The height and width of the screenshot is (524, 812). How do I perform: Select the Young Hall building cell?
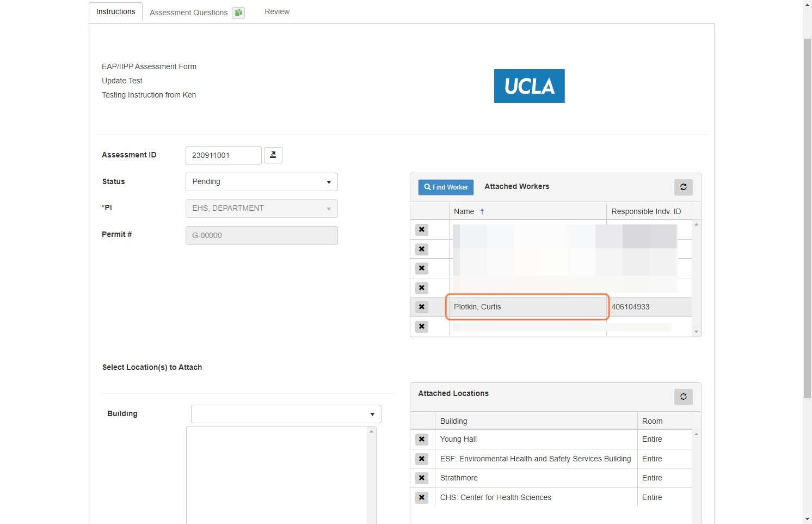tap(536, 440)
